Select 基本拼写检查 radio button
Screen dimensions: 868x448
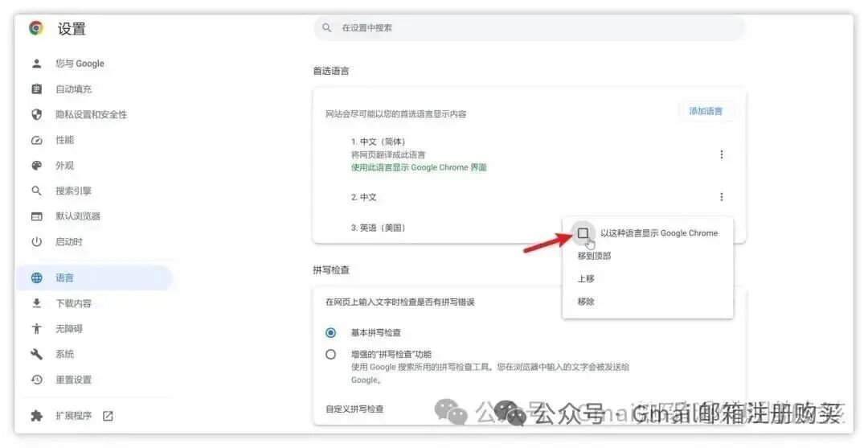330,333
